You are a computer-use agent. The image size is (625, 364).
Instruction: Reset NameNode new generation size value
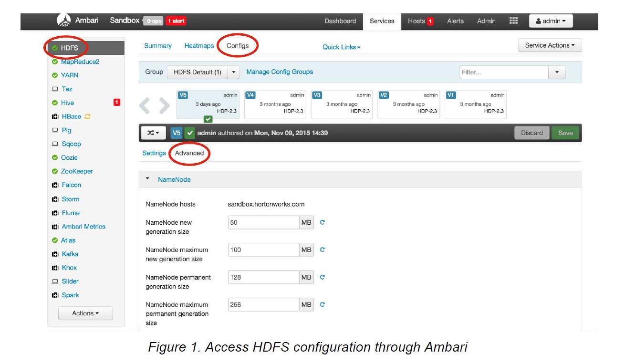coord(323,222)
